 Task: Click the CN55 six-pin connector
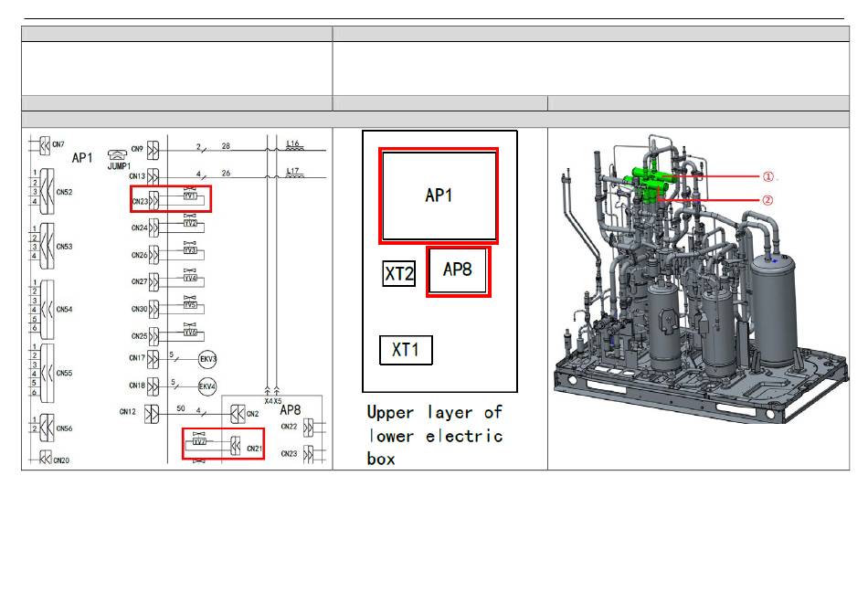[x=46, y=373]
